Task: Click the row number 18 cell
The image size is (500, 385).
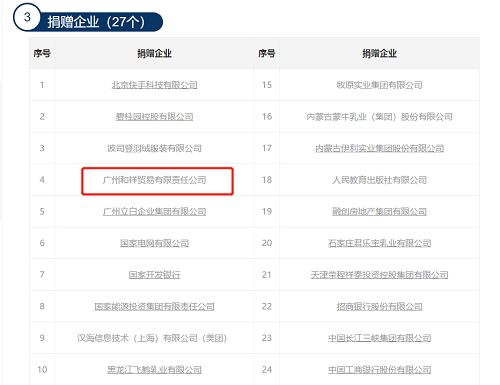Action: point(267,180)
